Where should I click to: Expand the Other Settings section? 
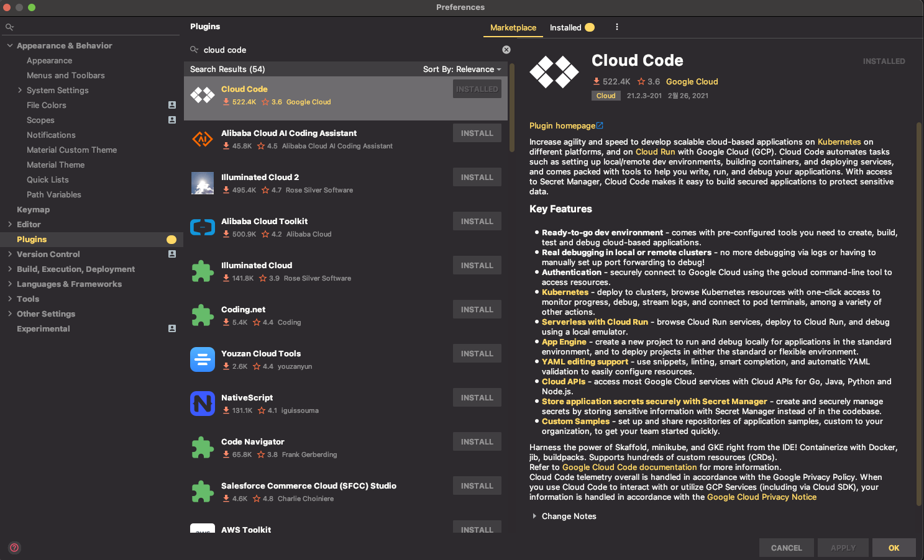click(10, 314)
